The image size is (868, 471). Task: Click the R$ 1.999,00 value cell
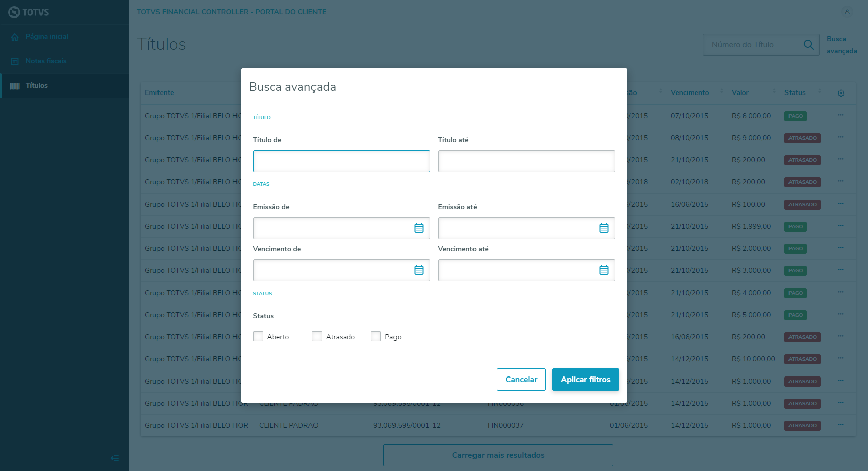tap(751, 226)
